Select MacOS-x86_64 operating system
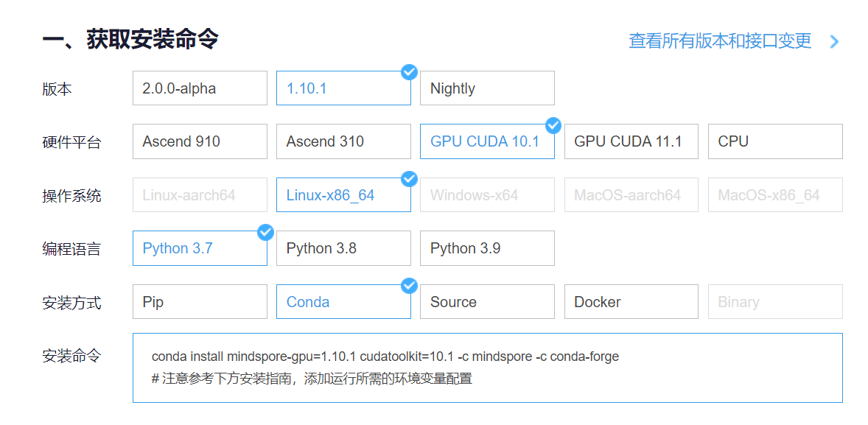 (776, 194)
